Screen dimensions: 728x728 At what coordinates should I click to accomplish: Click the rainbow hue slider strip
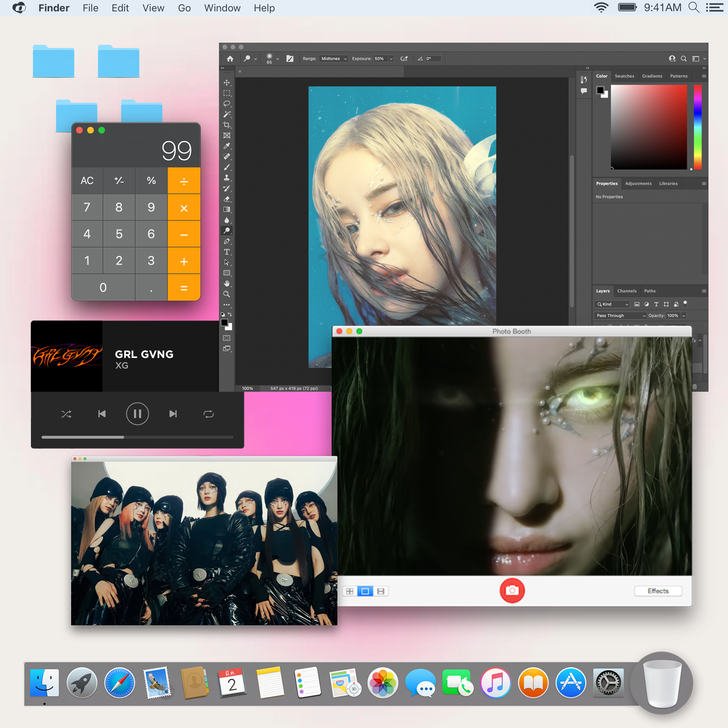coord(697,127)
